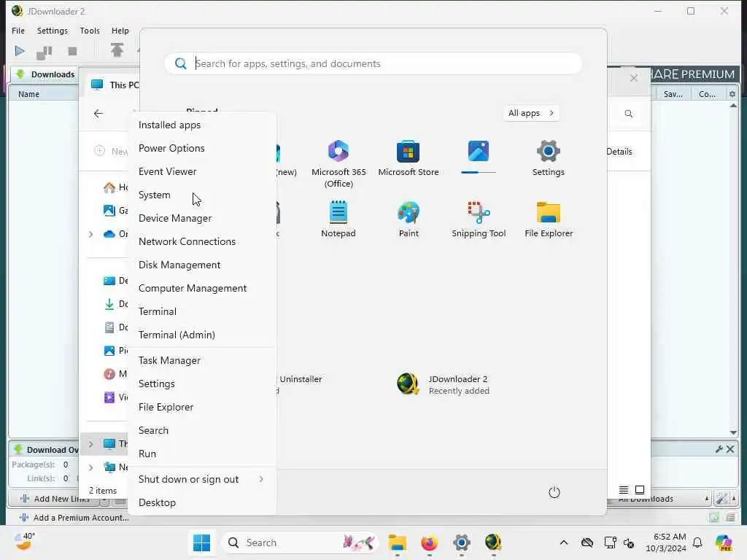
Task: Click taskbar clock showing 6:52 AM
Action: point(666,542)
